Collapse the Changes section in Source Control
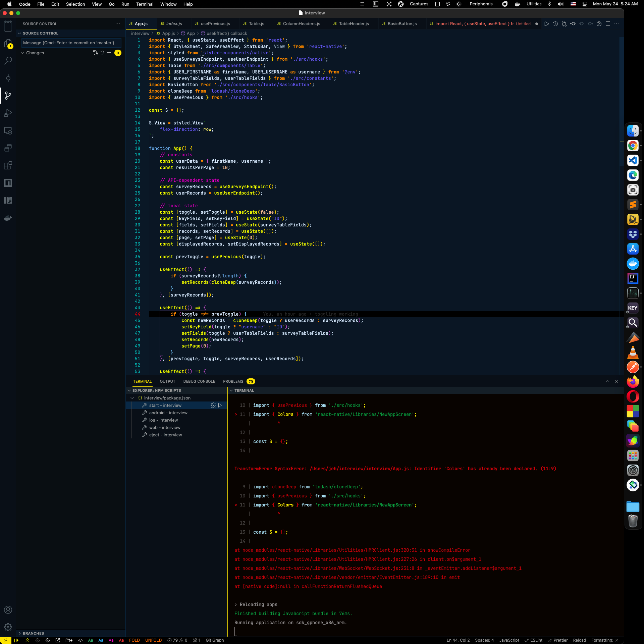This screenshot has width=644, height=644. [23, 53]
